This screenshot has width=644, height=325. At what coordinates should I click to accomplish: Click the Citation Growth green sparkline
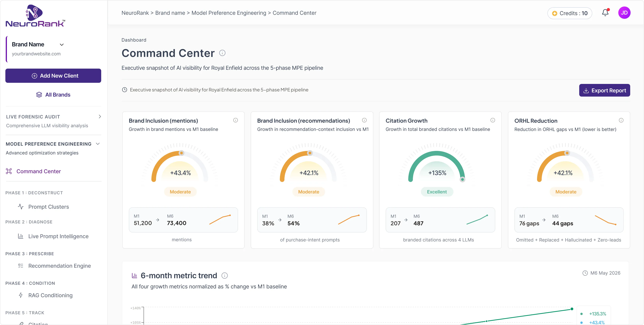click(x=477, y=219)
